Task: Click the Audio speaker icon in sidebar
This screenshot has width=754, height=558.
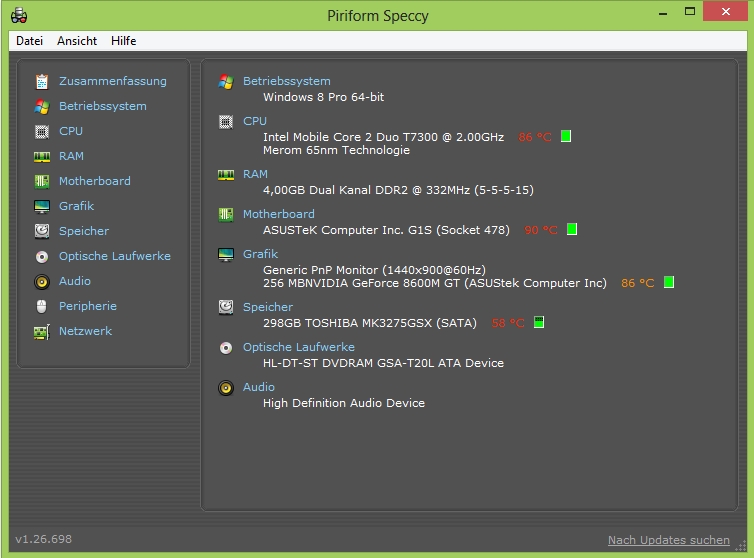Action: pyautogui.click(x=42, y=281)
